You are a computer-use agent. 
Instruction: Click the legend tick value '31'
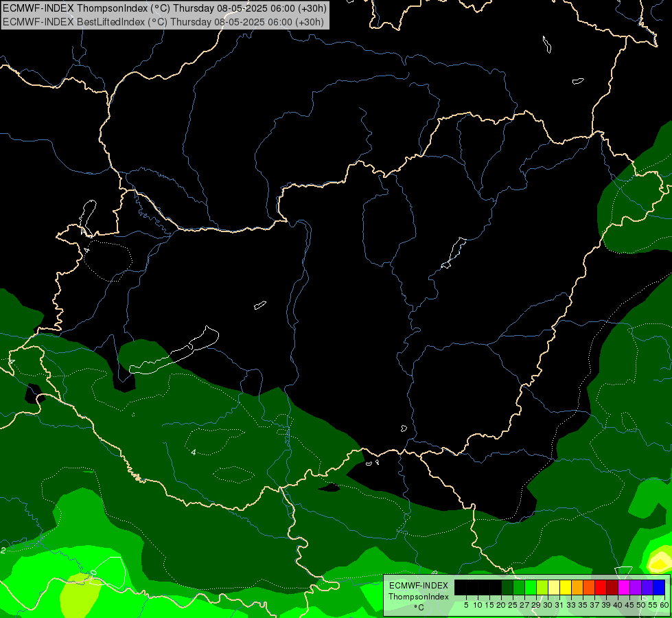[559, 605]
